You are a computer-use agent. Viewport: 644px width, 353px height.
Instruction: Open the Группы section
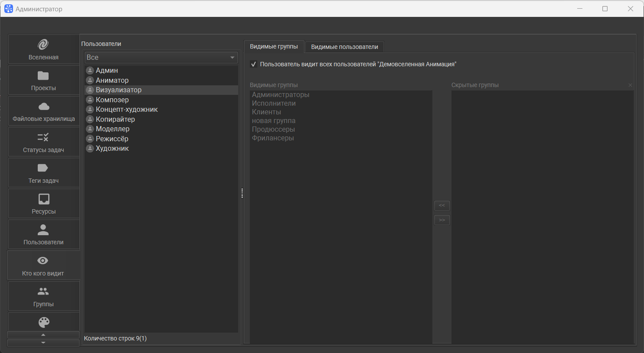click(x=43, y=296)
